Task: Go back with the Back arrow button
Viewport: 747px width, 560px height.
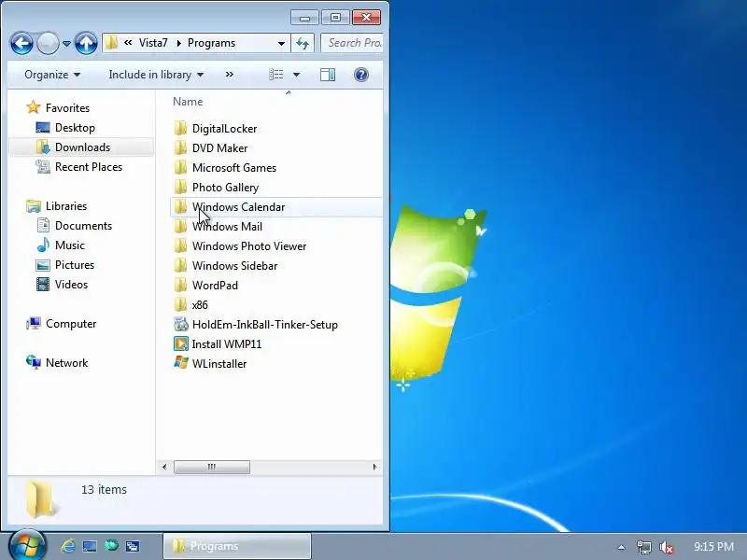Action: [x=21, y=44]
